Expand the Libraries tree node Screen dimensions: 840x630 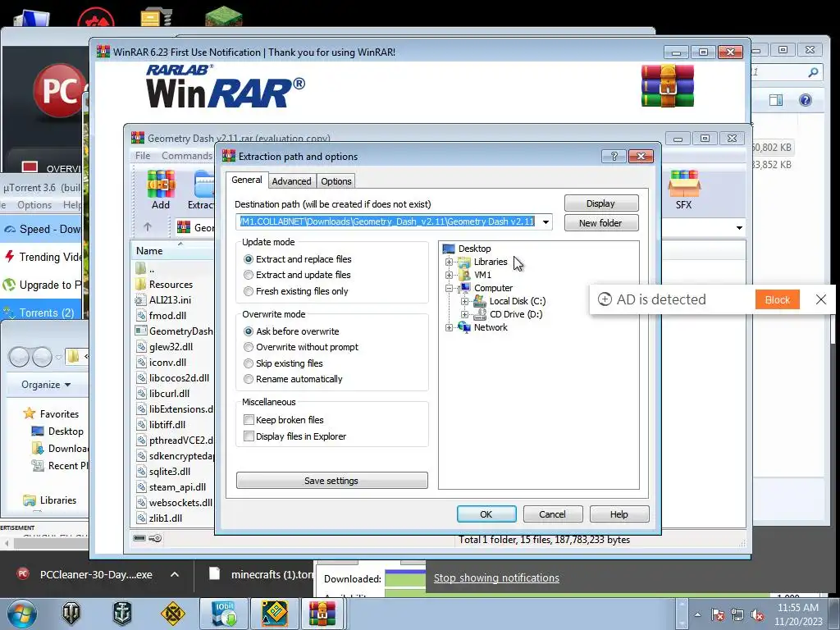pos(449,262)
